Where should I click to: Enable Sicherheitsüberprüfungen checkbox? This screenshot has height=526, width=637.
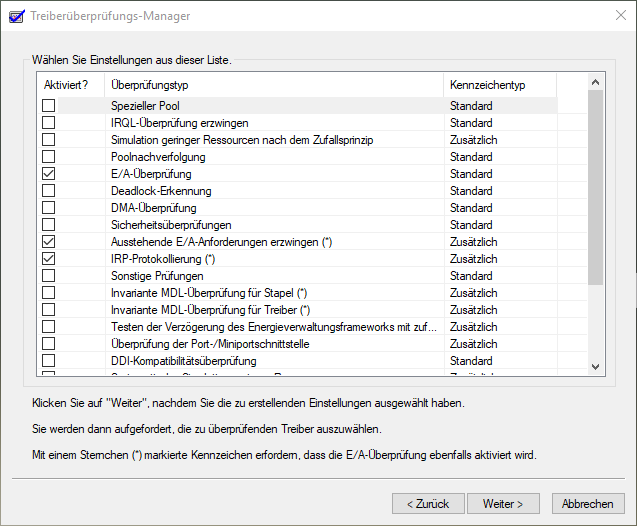tap(48, 225)
